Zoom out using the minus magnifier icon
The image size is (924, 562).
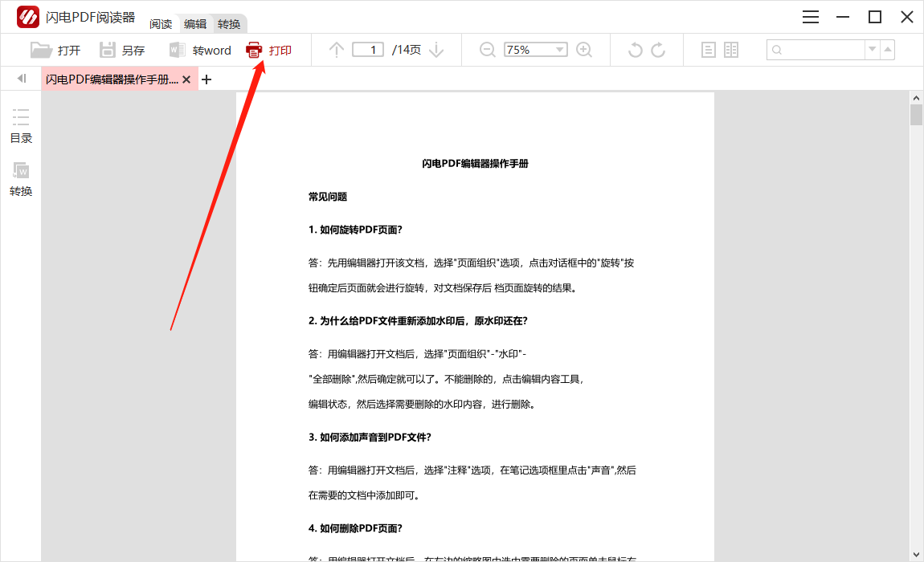pos(487,49)
